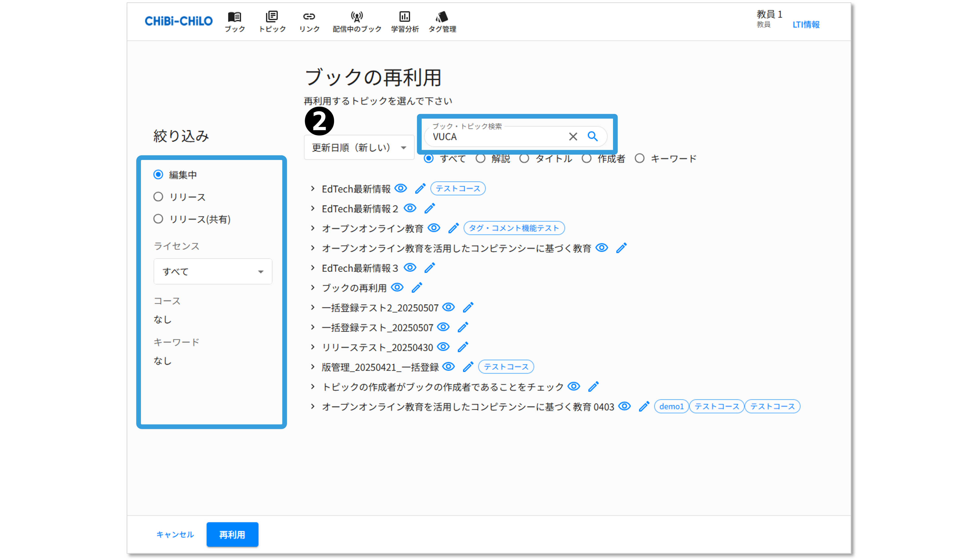Screen dimensions: 978x560
Task: Preview the ブックの再利用 book via its eye icon
Action: 397,287
